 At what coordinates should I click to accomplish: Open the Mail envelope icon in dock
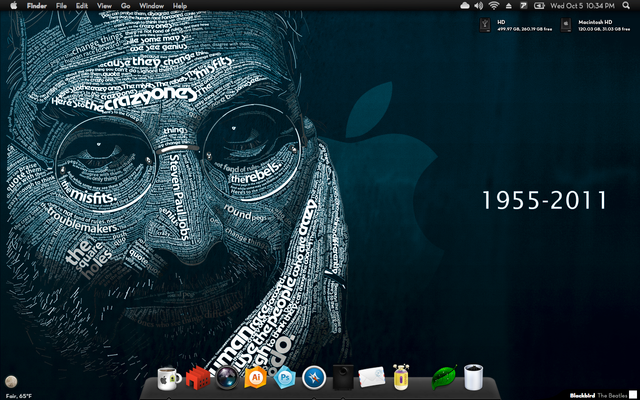tap(372, 377)
